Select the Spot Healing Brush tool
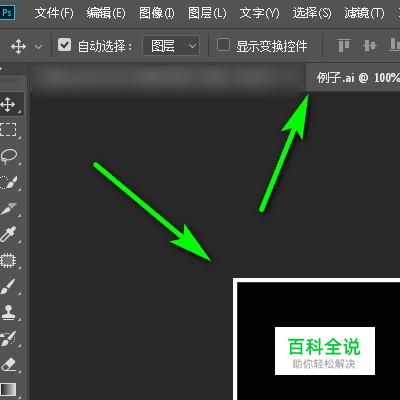This screenshot has width=400, height=400. click(8, 260)
